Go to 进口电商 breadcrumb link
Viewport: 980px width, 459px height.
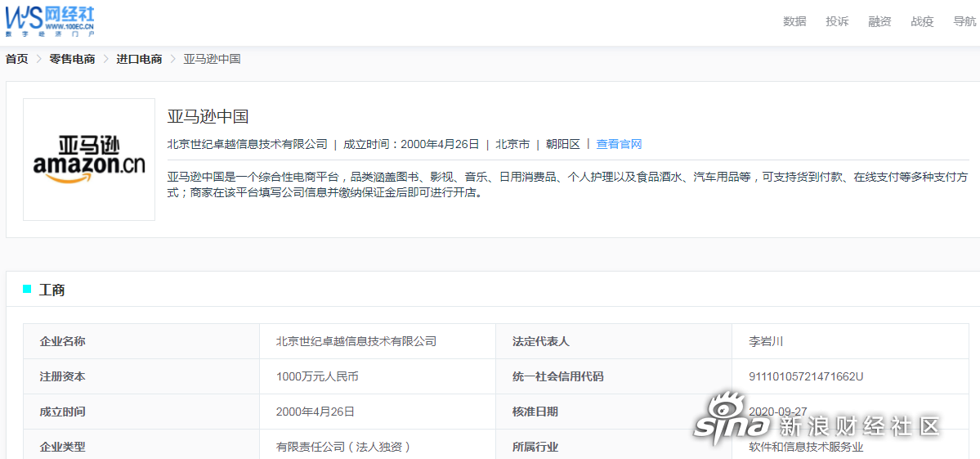coord(140,60)
